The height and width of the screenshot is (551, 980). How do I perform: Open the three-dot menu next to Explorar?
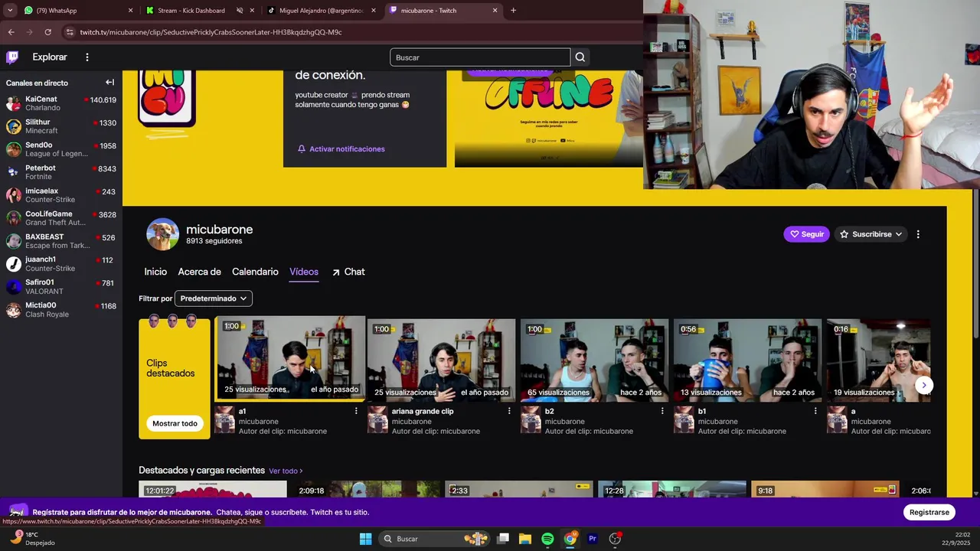coord(87,57)
